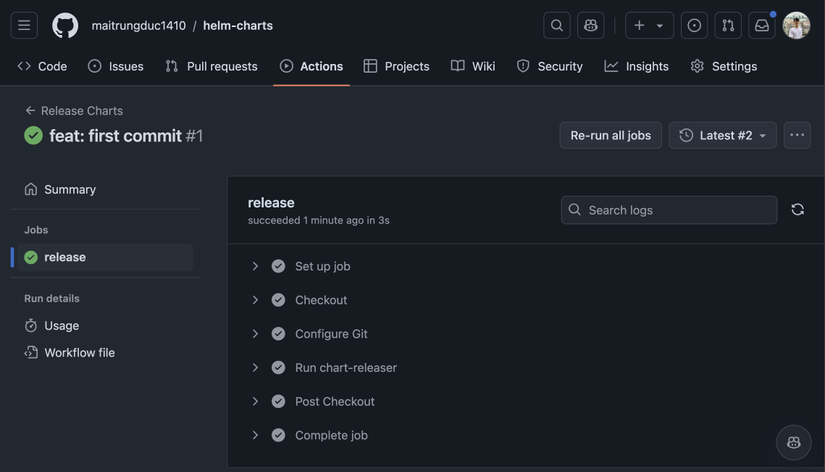Open Copilot from the header icon
This screenshot has width=825, height=472.
[x=591, y=25]
